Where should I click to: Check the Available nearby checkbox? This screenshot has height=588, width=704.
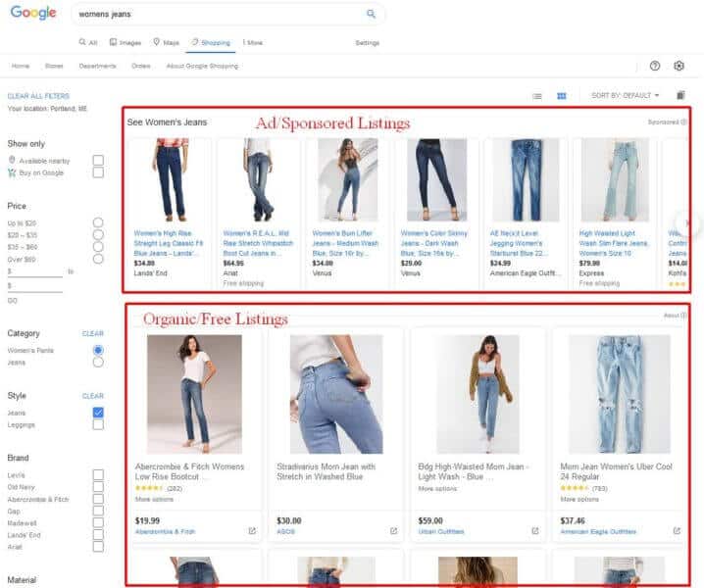tap(98, 161)
